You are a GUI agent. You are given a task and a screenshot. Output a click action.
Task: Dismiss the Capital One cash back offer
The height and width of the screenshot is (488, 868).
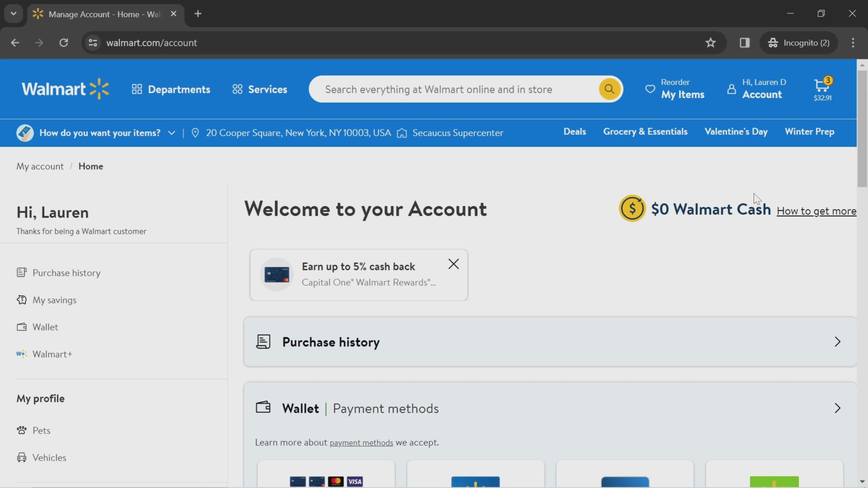[454, 264]
